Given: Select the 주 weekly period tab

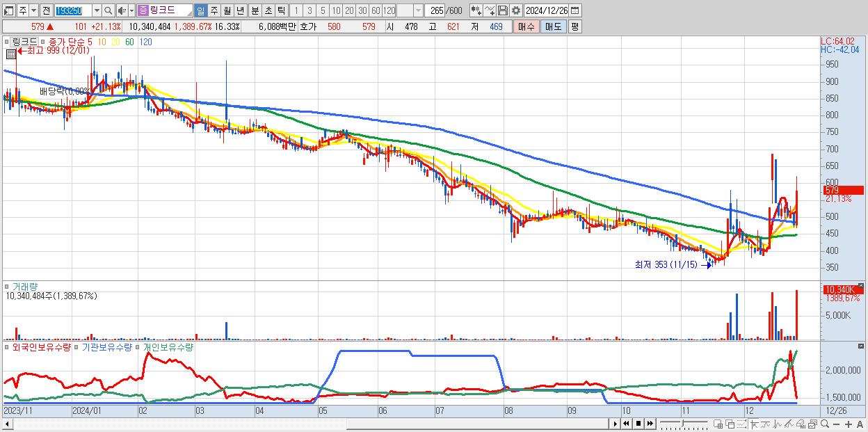Looking at the screenshot, I should coord(214,11).
